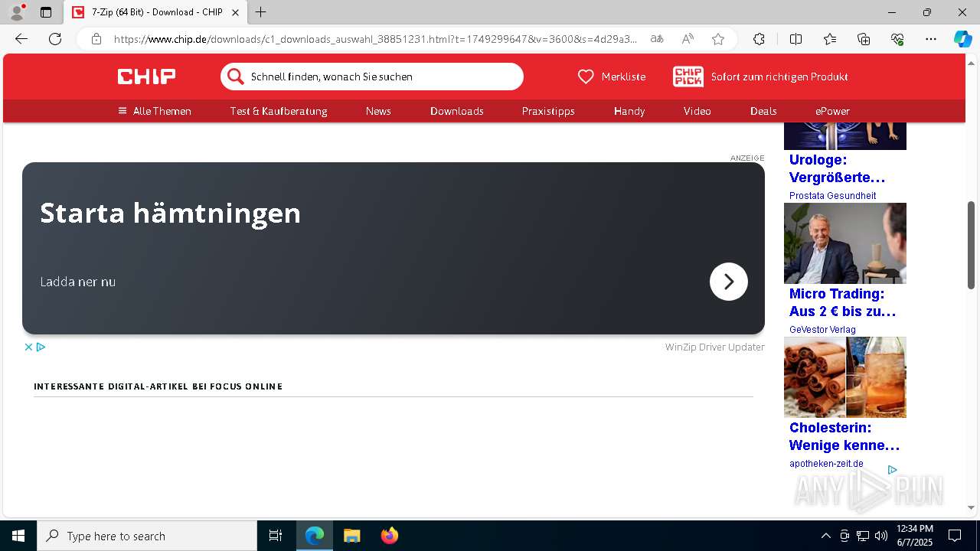The width and height of the screenshot is (980, 551).
Task: Open Deals menu item
Action: [763, 111]
